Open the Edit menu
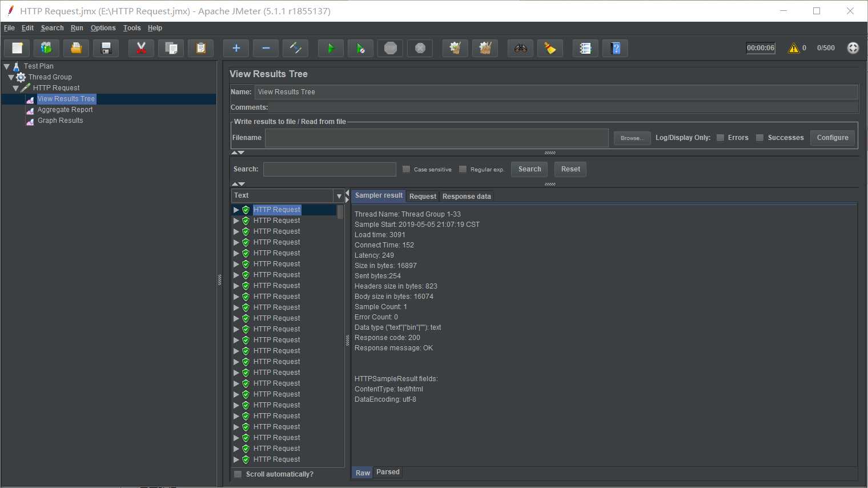This screenshot has width=868, height=488. 27,28
